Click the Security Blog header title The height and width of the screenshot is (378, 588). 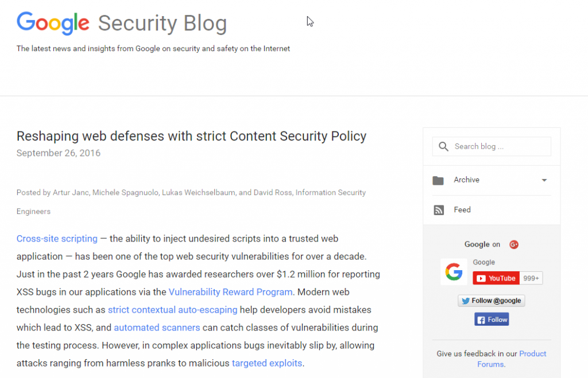tap(163, 23)
